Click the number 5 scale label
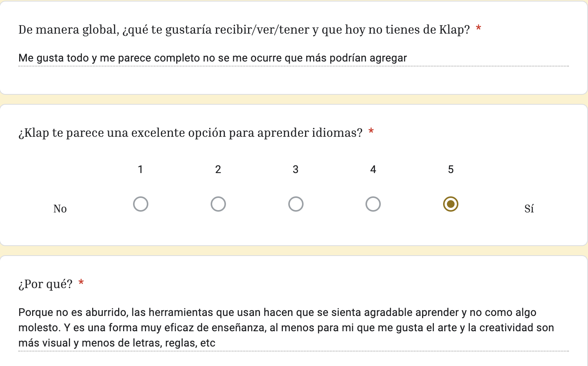588x366 pixels. tap(451, 169)
